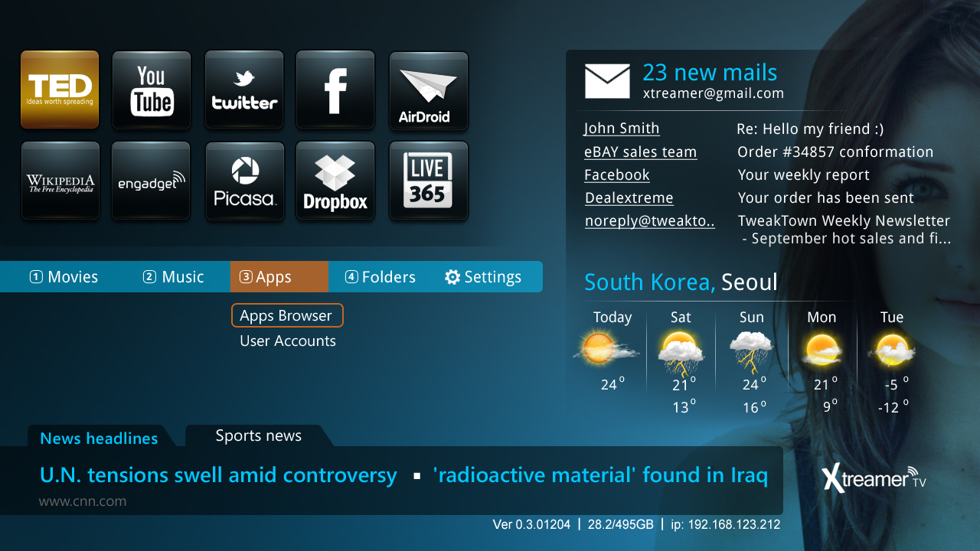
Task: Select Monday's sunny weather icon
Action: point(822,350)
